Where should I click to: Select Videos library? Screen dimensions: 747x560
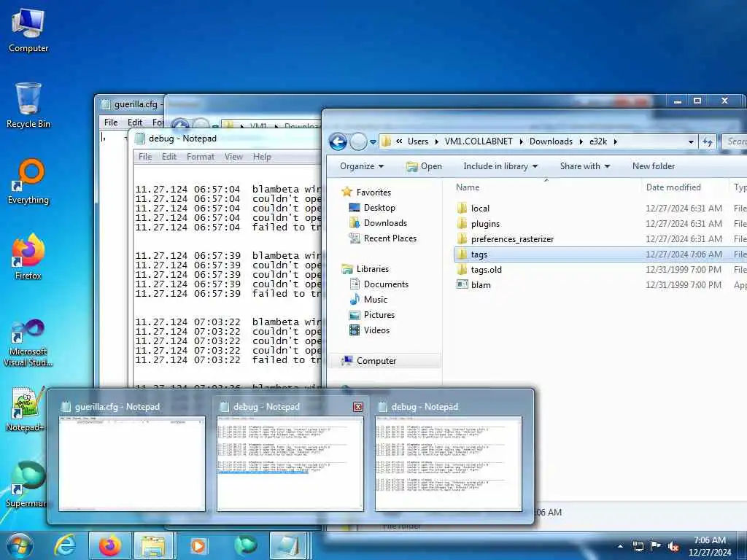point(376,330)
